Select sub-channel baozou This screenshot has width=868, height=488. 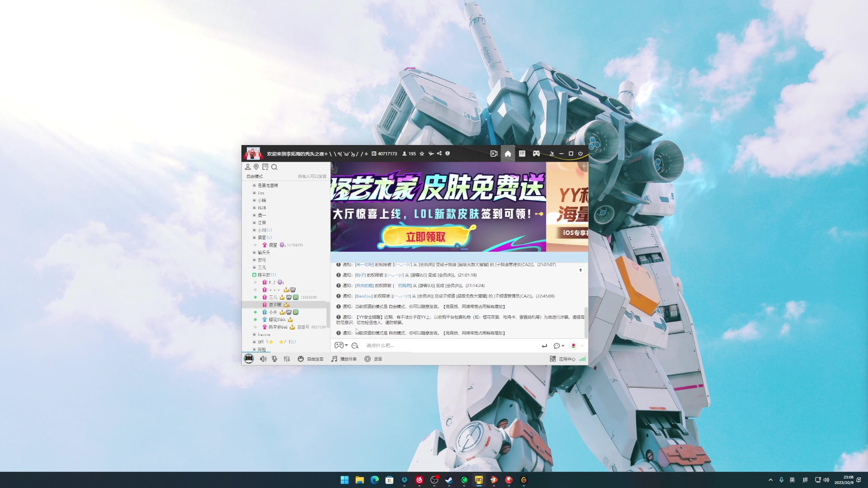pyautogui.click(x=264, y=334)
